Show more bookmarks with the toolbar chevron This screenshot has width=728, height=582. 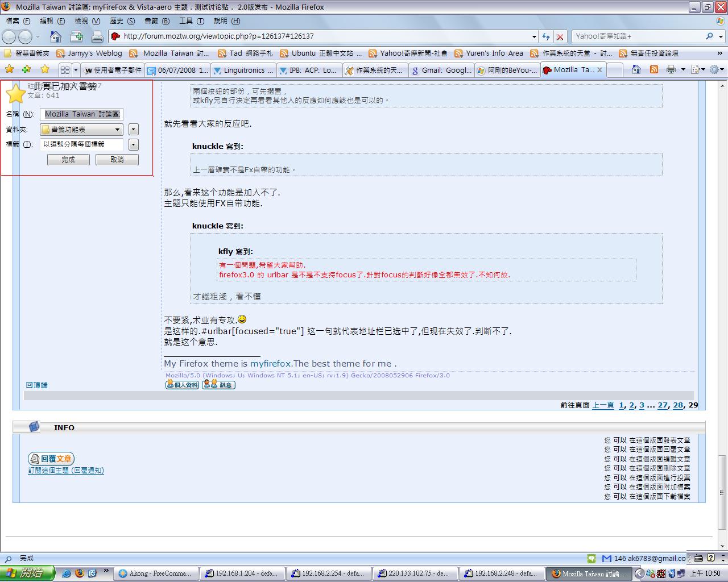pos(719,53)
